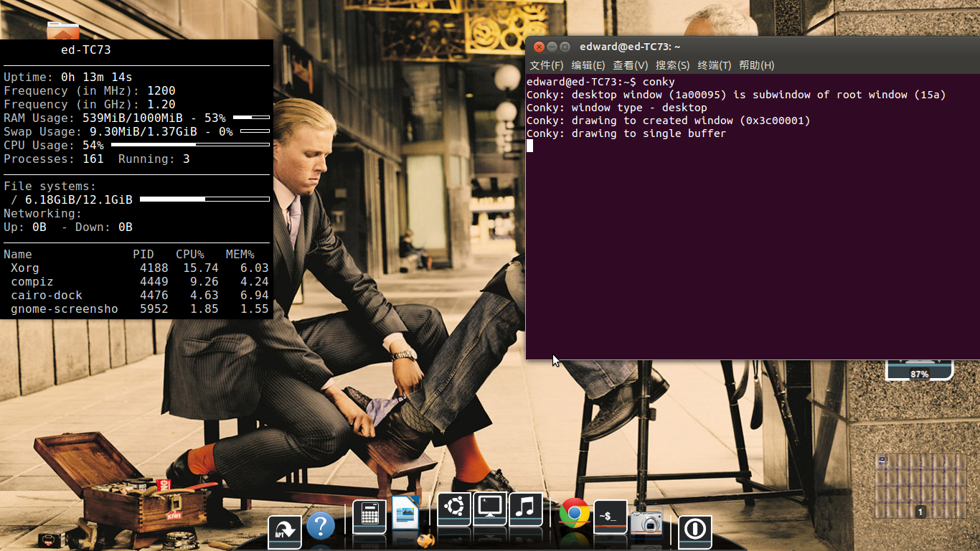
Task: Click the 'drawing to created window' terminal line
Action: pyautogui.click(x=669, y=121)
